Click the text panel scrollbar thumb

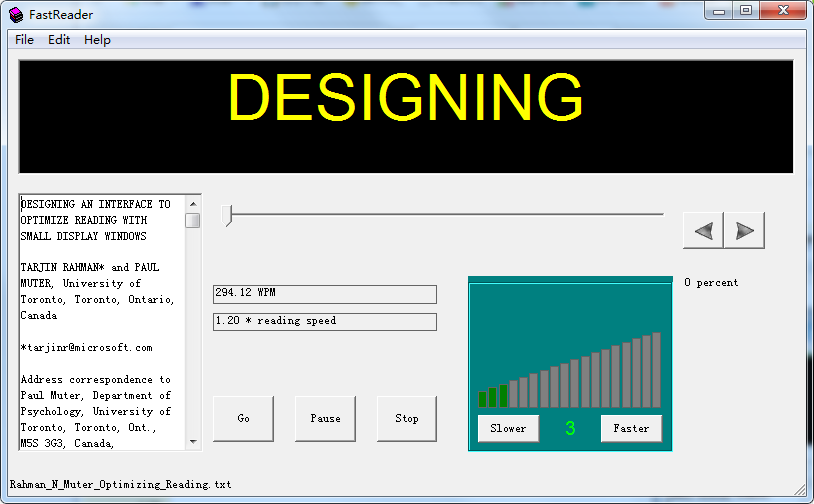(192, 220)
